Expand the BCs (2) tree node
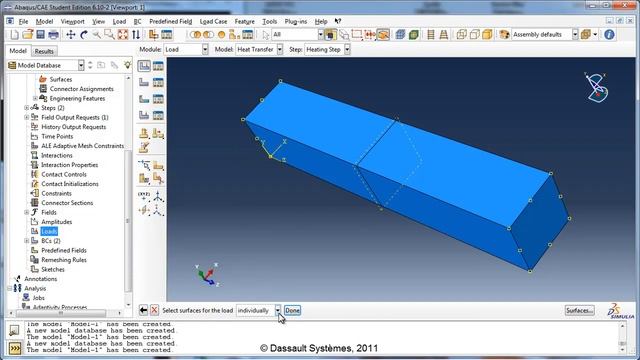The height and width of the screenshot is (360, 640). (27, 241)
